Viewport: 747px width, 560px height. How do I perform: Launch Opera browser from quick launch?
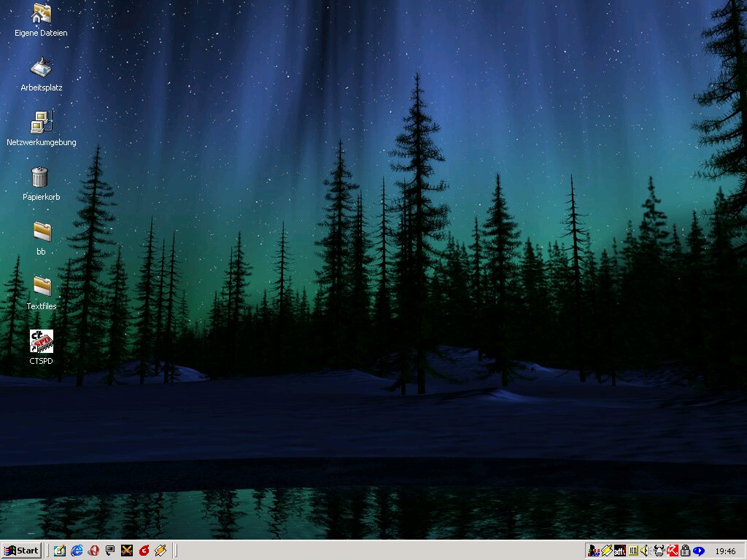93,551
